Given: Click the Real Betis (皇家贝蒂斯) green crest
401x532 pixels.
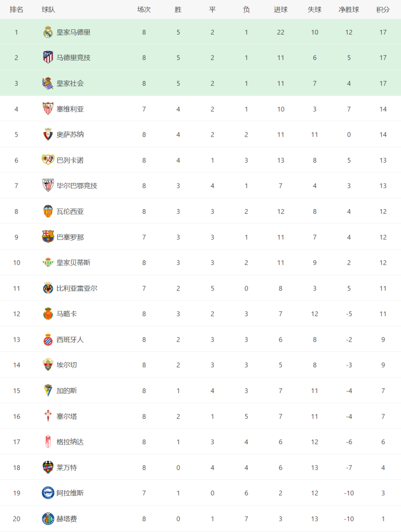Looking at the screenshot, I should point(48,263).
